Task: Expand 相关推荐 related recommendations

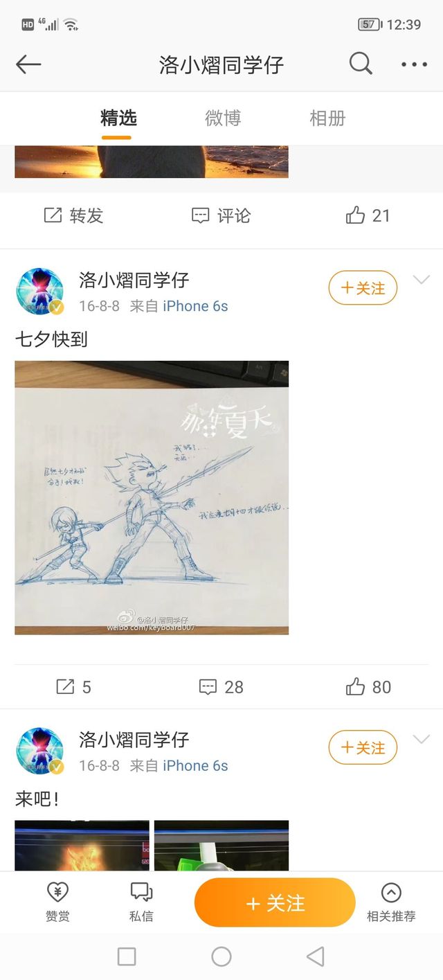Action: pyautogui.click(x=391, y=902)
